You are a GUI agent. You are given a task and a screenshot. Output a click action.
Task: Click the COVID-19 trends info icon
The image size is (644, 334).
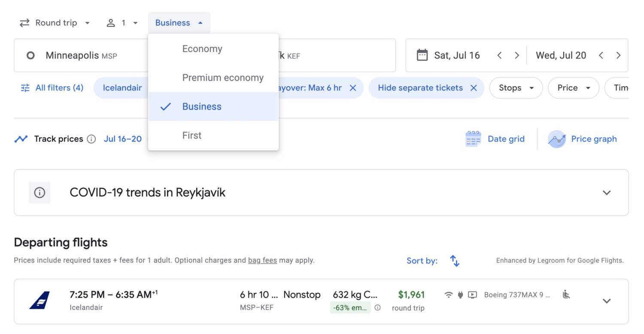tap(39, 193)
